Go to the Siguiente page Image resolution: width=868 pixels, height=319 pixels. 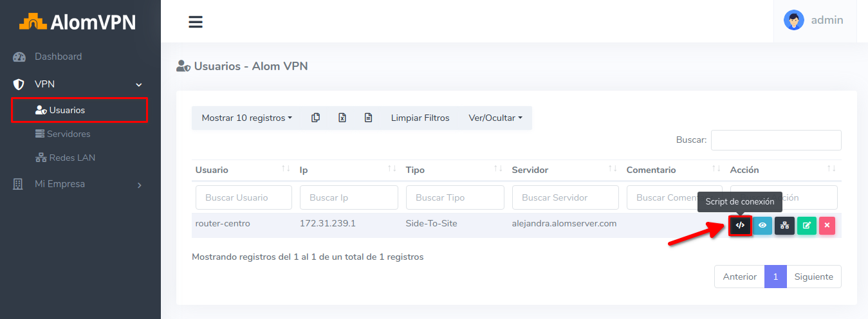tap(813, 277)
